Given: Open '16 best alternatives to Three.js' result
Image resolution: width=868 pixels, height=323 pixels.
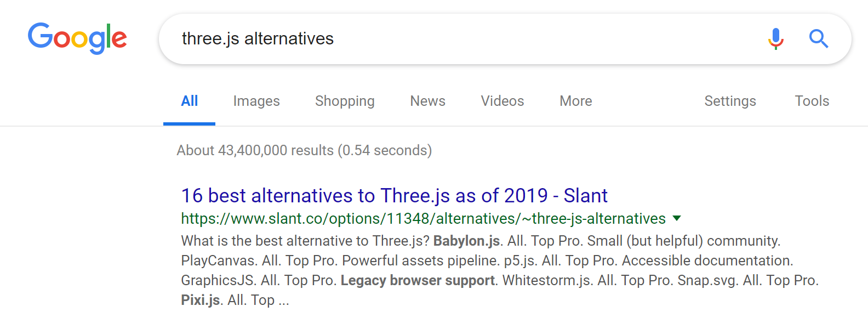Looking at the screenshot, I should [x=394, y=195].
